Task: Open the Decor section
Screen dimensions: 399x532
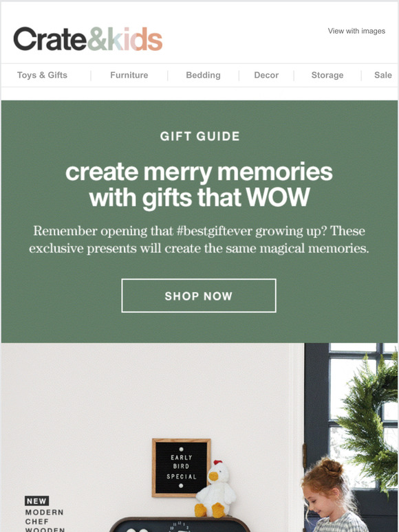Action: pos(266,75)
